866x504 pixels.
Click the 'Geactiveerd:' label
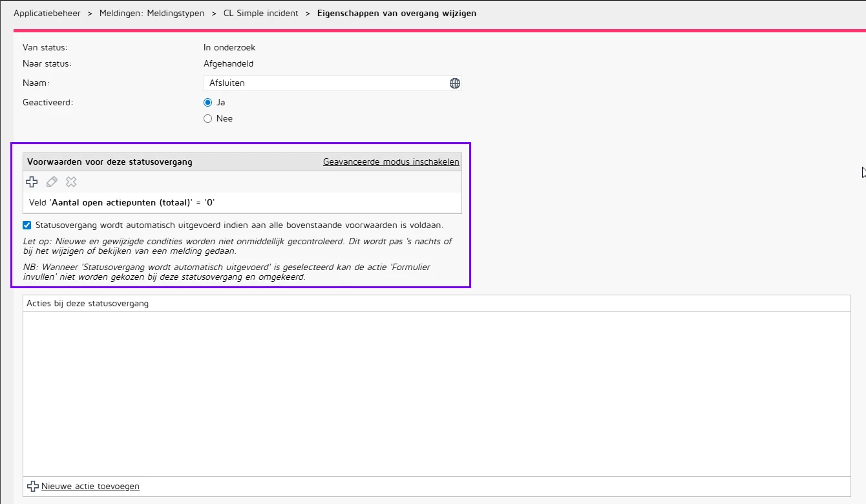click(48, 102)
